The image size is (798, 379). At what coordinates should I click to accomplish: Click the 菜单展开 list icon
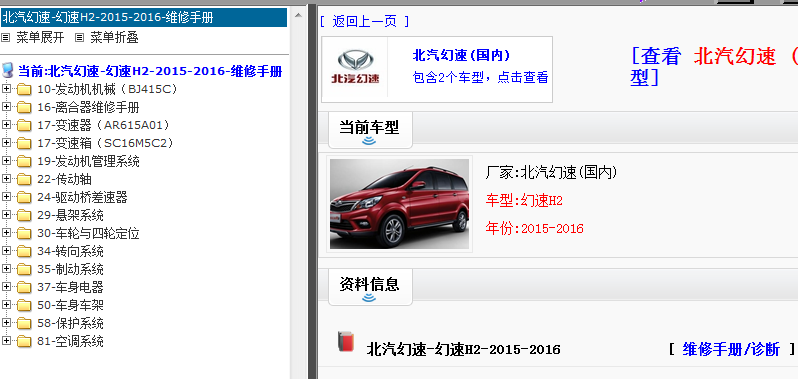tap(6, 38)
